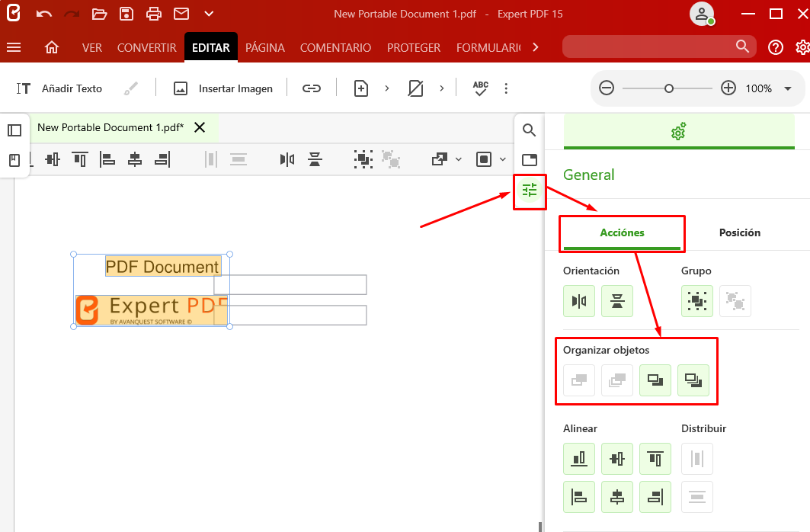Flip horizontally under Orientación
The width and height of the screenshot is (810, 532).
(579, 301)
